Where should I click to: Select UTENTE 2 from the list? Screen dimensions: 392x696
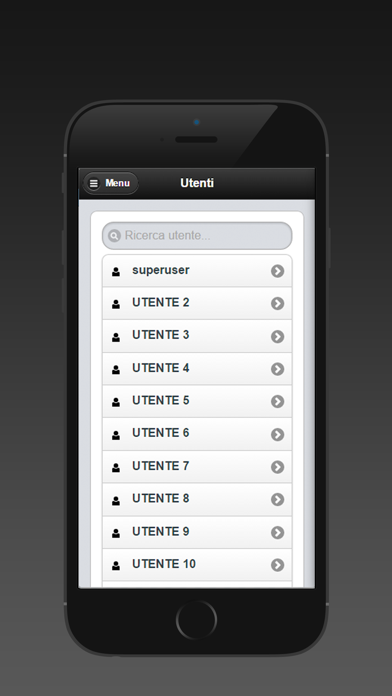pos(197,304)
